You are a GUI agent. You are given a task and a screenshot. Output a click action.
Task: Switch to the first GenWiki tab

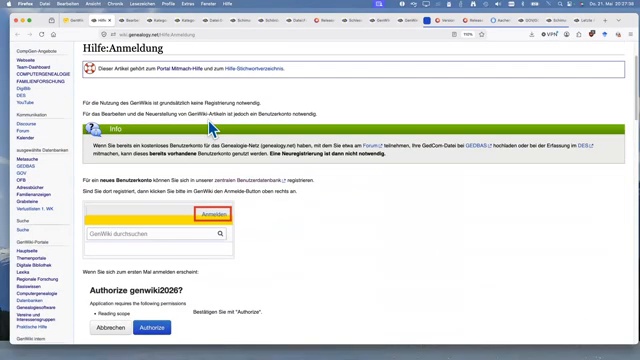tap(74, 20)
